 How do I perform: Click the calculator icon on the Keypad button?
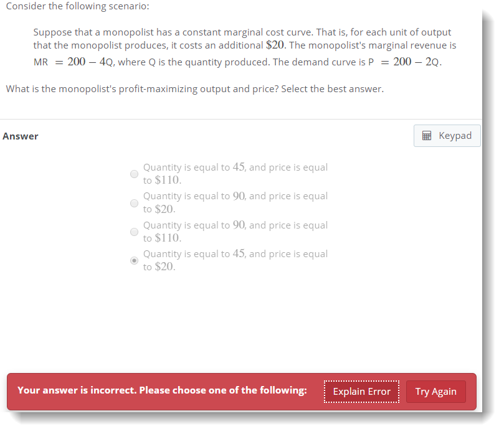427,136
